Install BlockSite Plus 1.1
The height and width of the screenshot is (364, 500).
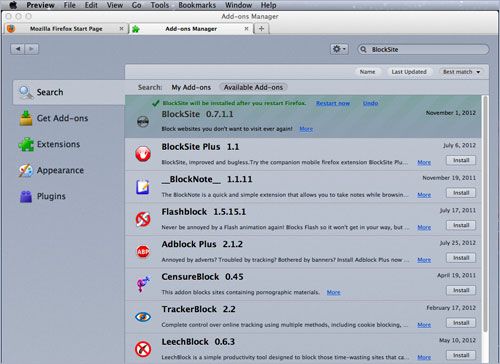pos(461,160)
